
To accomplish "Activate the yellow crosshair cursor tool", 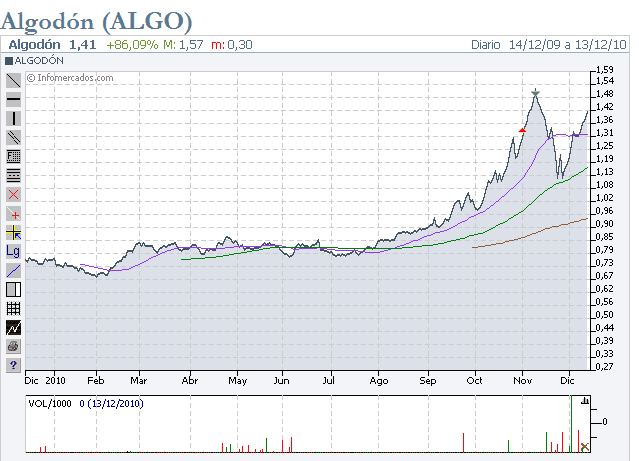I will pyautogui.click(x=14, y=232).
